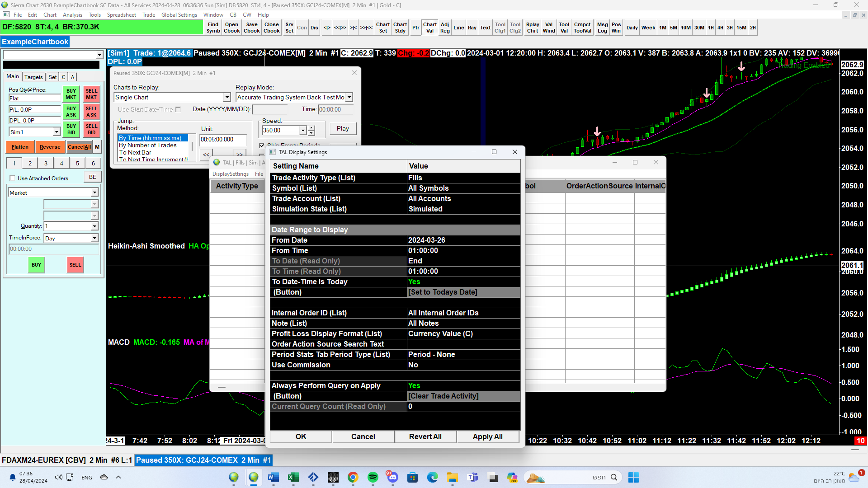Toggle the Skip Empty Periods checkbox

261,145
